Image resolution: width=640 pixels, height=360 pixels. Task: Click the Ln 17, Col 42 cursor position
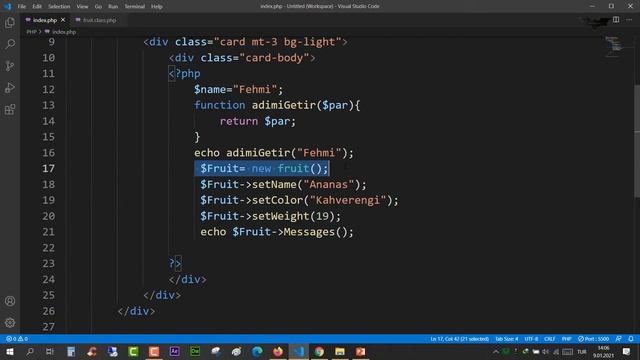pyautogui.click(x=460, y=339)
